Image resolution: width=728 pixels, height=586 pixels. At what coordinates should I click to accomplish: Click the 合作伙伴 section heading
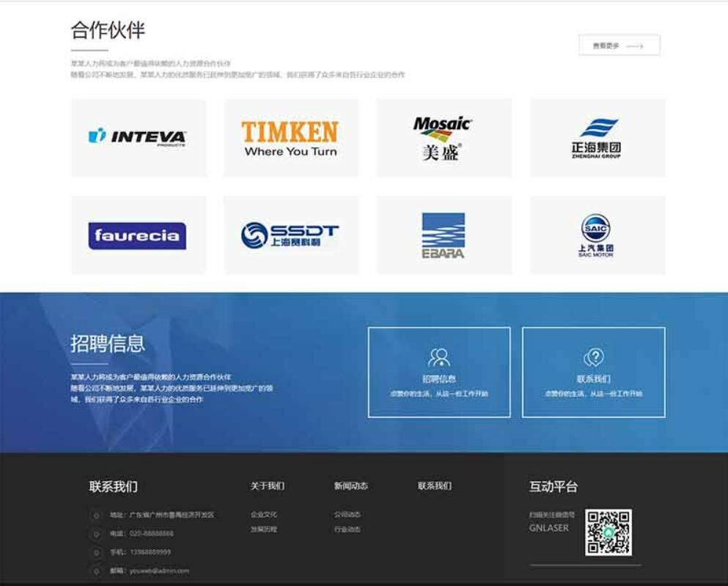pos(108,30)
